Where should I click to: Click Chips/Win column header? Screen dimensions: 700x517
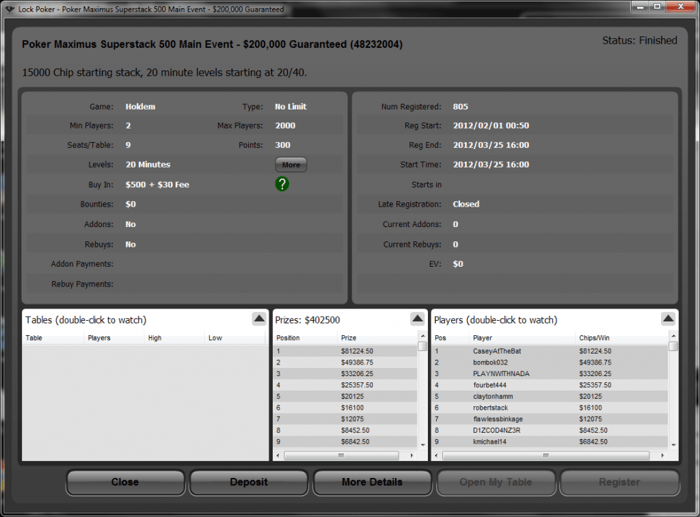[x=622, y=338]
